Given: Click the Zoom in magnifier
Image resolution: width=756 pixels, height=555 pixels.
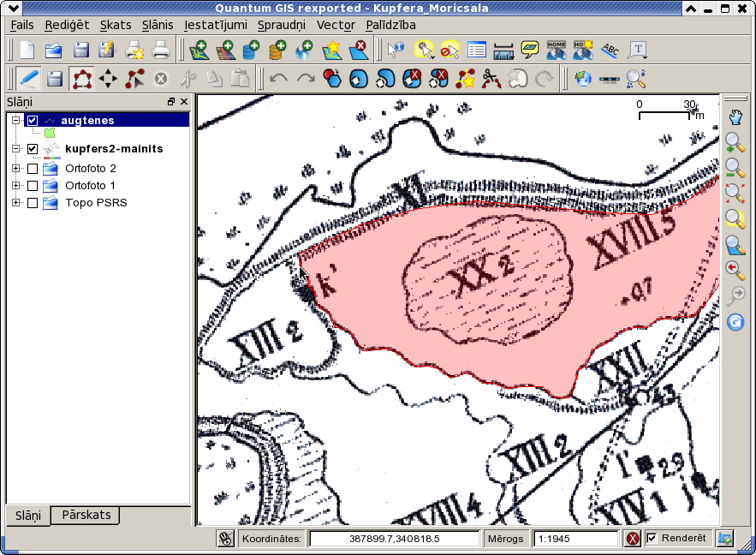Looking at the screenshot, I should coord(735,143).
